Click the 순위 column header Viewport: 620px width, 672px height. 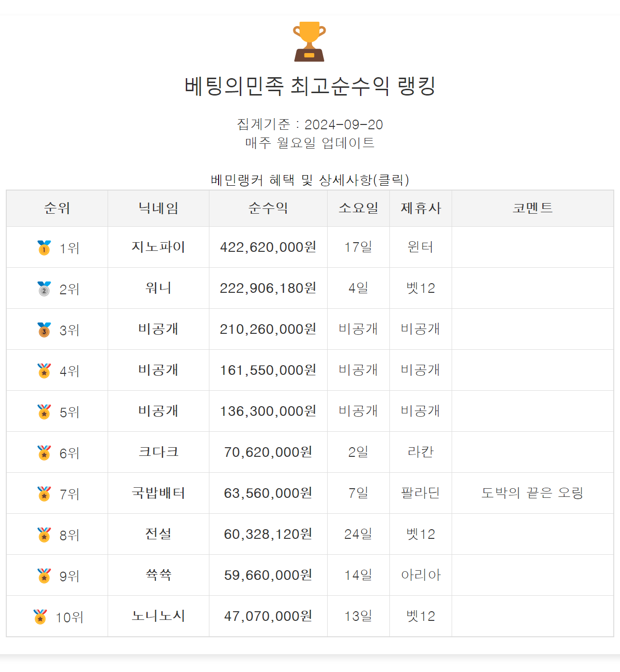[57, 208]
